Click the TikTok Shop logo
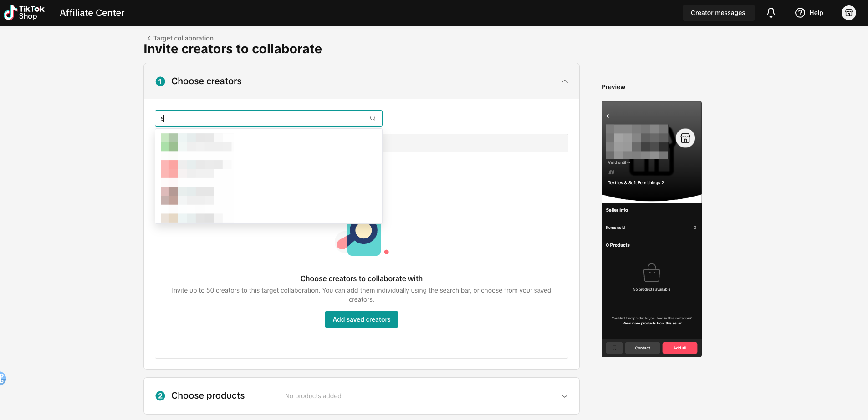Viewport: 868px width, 420px height. 24,13
